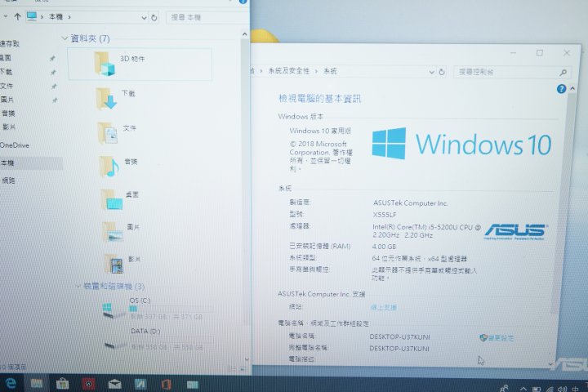Expand the chevron after 本機 breadcrumb
The image size is (588, 392).
click(x=69, y=17)
